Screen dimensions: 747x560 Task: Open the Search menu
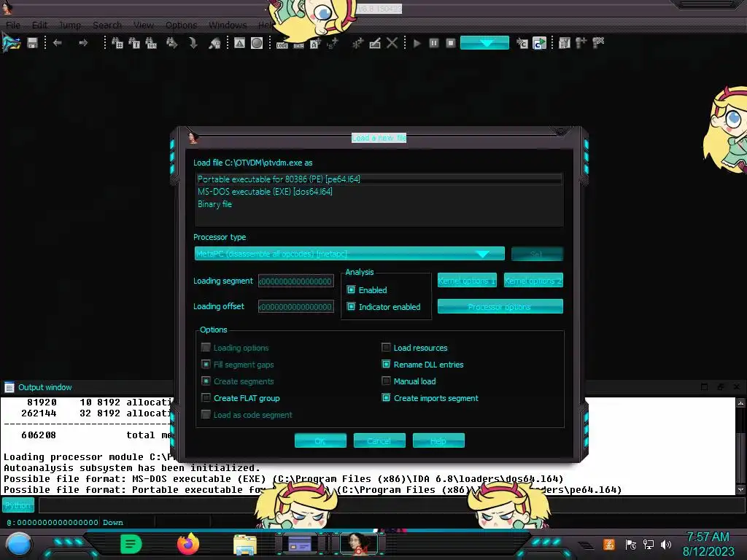(107, 25)
